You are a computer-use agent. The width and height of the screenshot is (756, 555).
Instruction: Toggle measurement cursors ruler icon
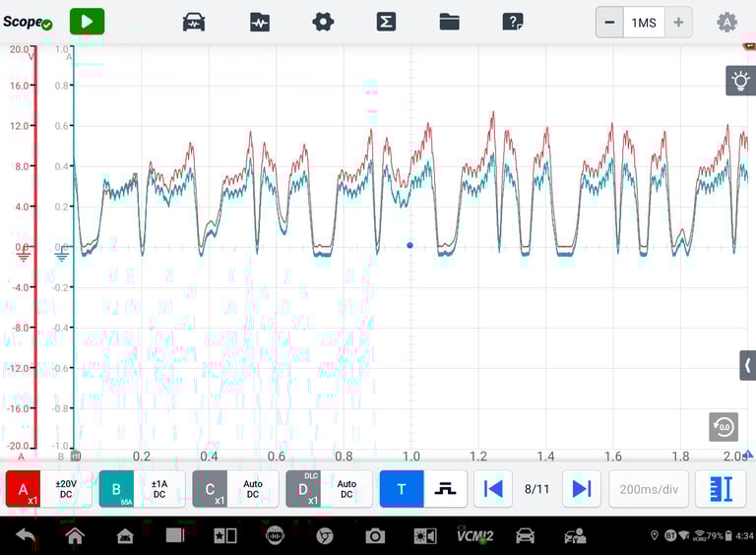click(x=722, y=489)
